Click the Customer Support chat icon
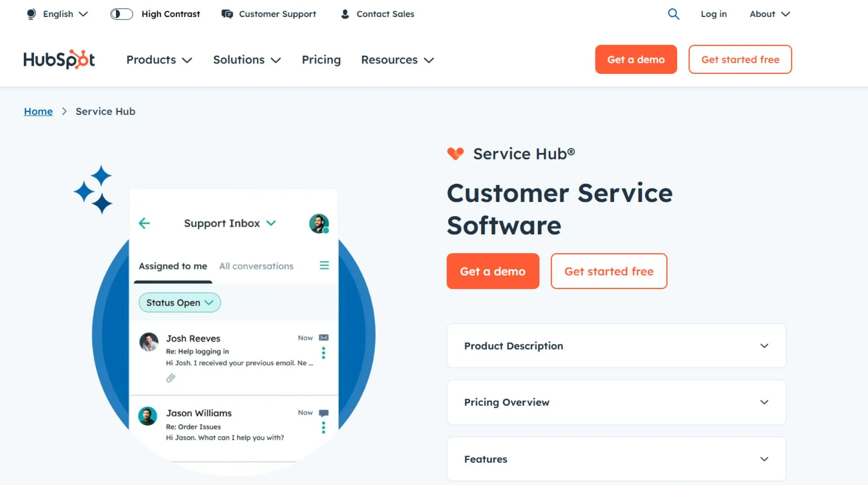Image resolution: width=868 pixels, height=485 pixels. coord(227,14)
